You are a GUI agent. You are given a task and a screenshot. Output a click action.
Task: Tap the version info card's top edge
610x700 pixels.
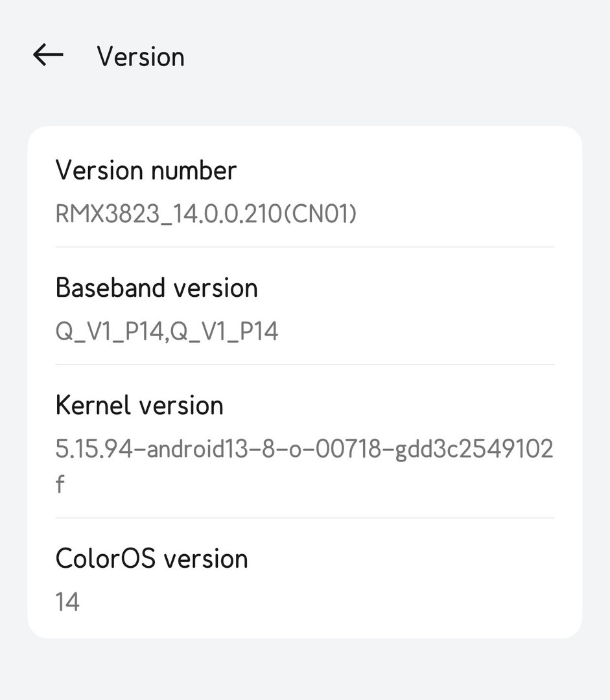pyautogui.click(x=305, y=127)
